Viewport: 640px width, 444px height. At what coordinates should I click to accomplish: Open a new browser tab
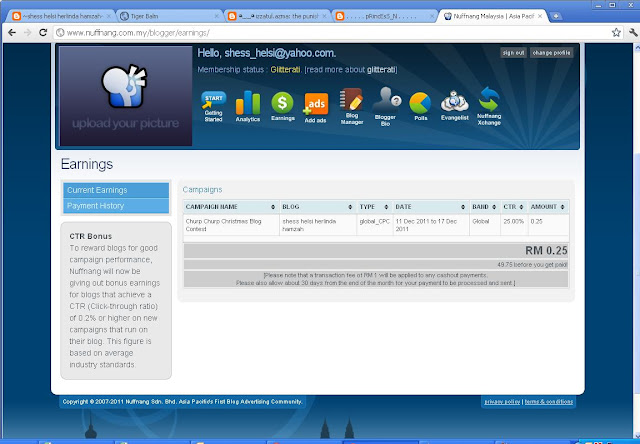point(556,16)
